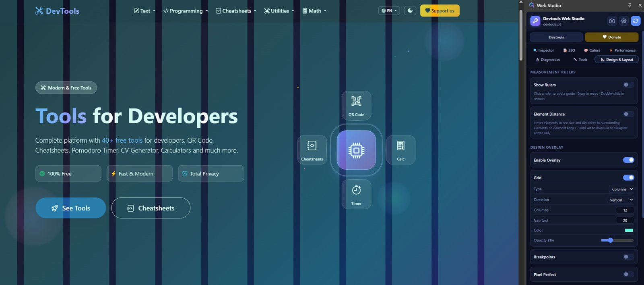Click the central chip processor icon

356,150
